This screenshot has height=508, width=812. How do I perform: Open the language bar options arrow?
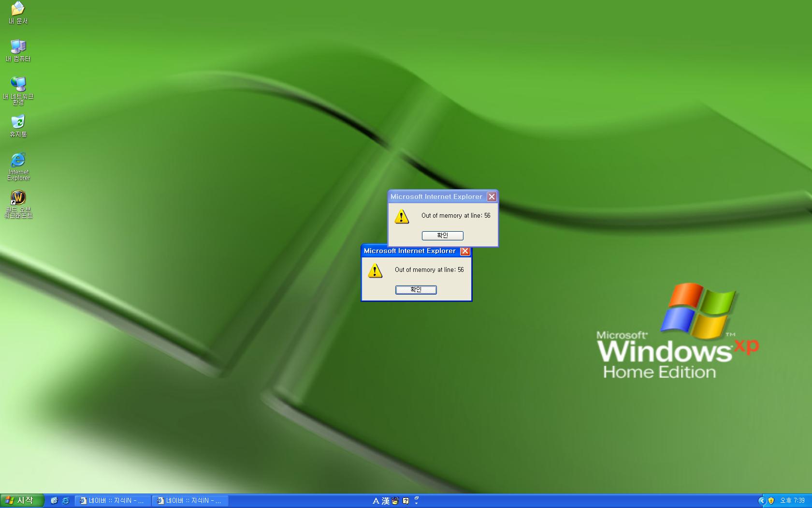pos(416,504)
